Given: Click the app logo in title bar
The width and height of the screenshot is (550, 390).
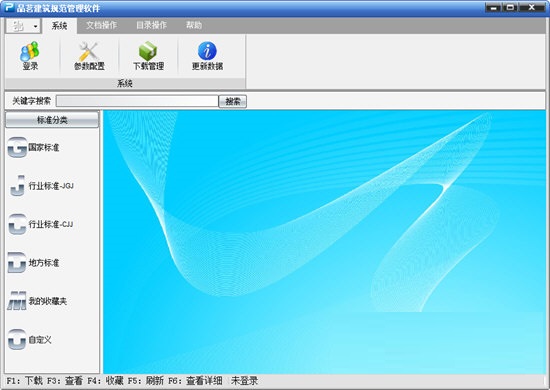Looking at the screenshot, I should tap(9, 7).
